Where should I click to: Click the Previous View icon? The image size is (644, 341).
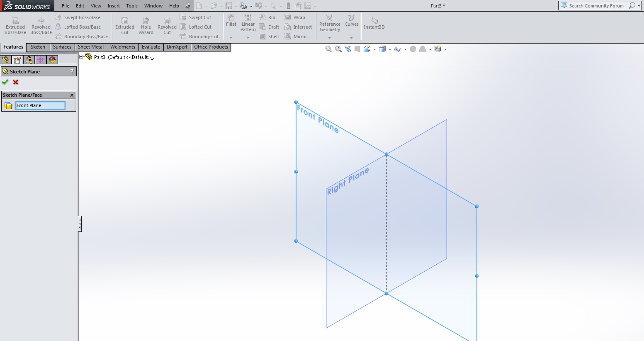(x=348, y=49)
